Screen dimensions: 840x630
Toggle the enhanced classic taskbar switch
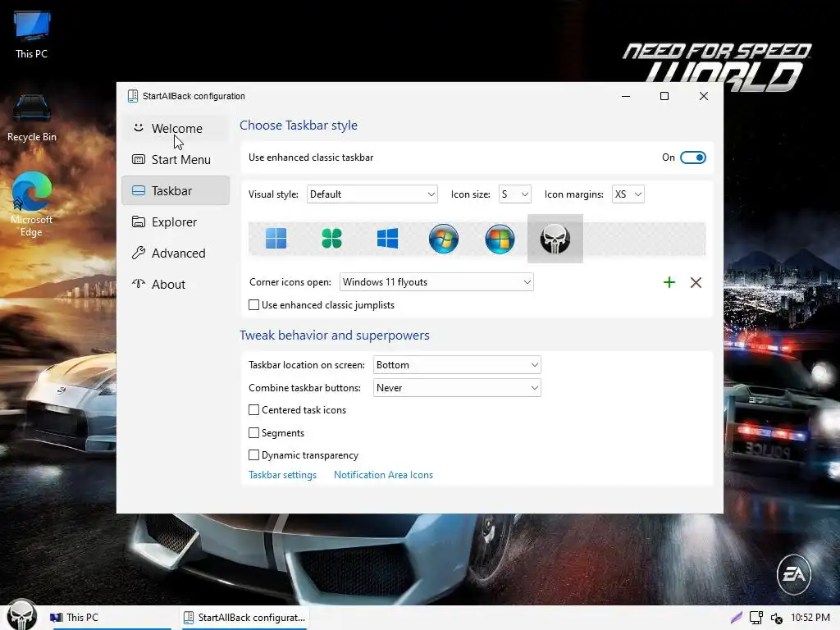[x=692, y=157]
